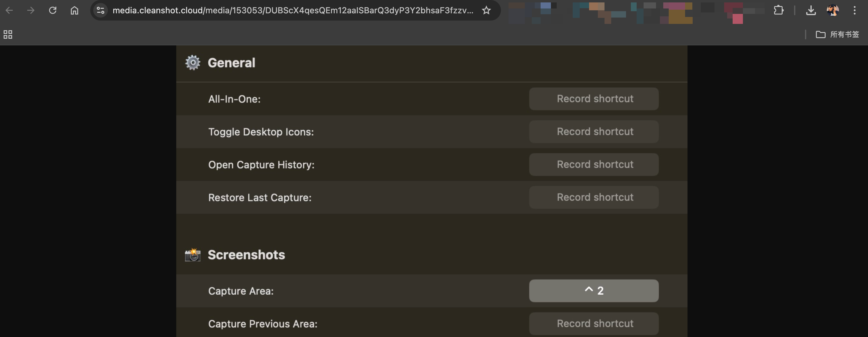The width and height of the screenshot is (868, 337).
Task: Click the address bar URL field
Action: [x=293, y=10]
